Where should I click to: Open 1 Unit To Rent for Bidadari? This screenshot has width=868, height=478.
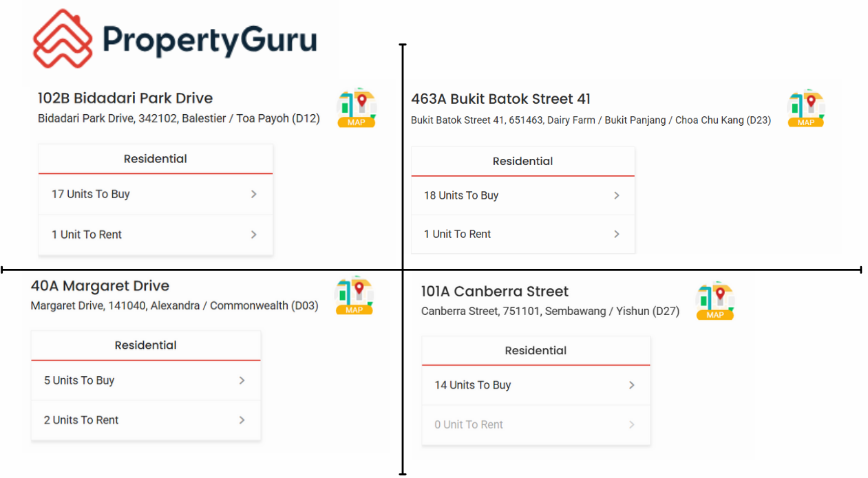[156, 235]
